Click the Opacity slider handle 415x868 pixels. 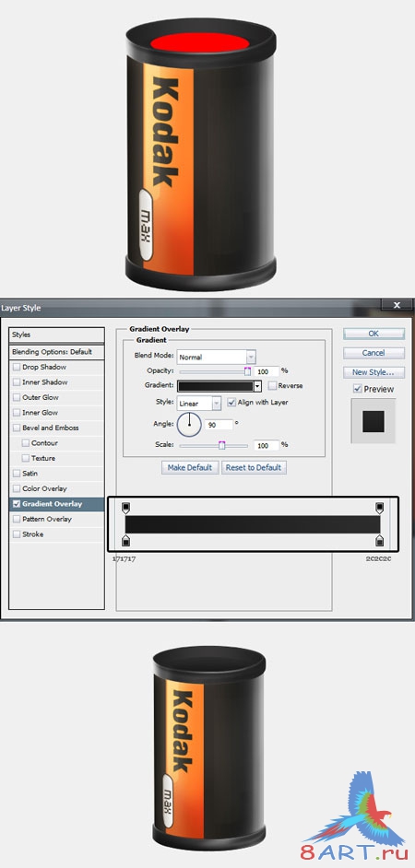coord(248,371)
